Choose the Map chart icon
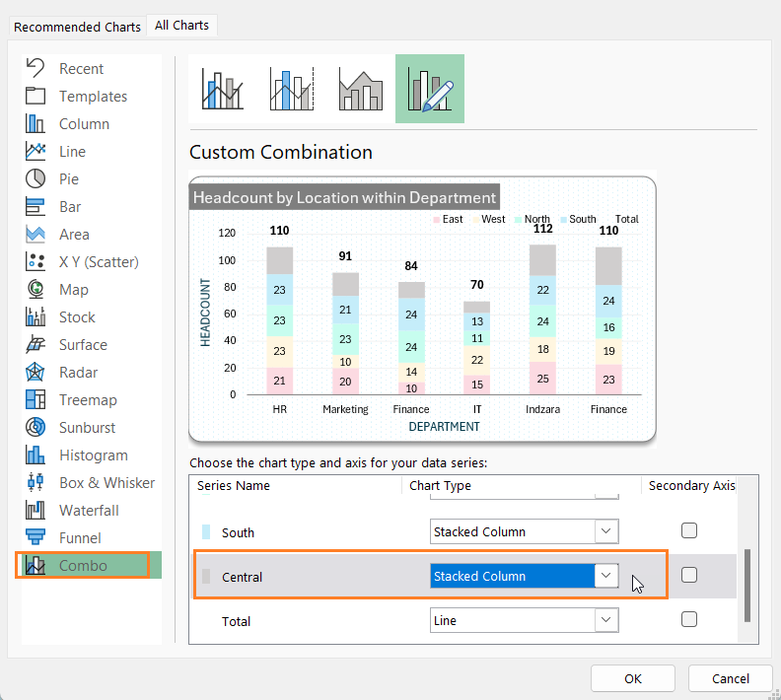The image size is (781, 700). (35, 289)
